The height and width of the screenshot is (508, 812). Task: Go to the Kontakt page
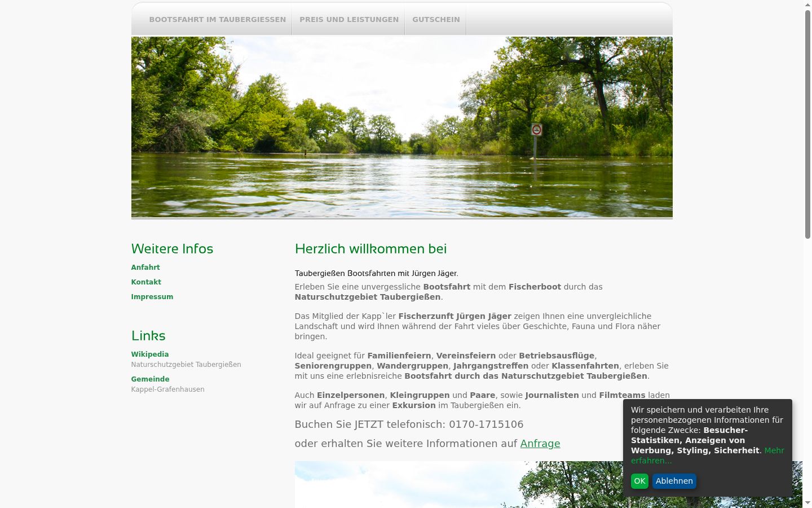click(146, 282)
